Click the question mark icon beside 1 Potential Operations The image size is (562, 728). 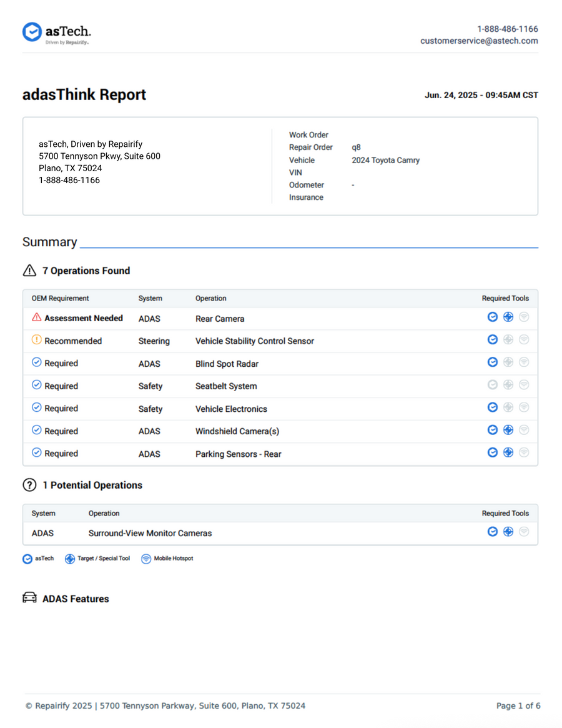coord(29,484)
